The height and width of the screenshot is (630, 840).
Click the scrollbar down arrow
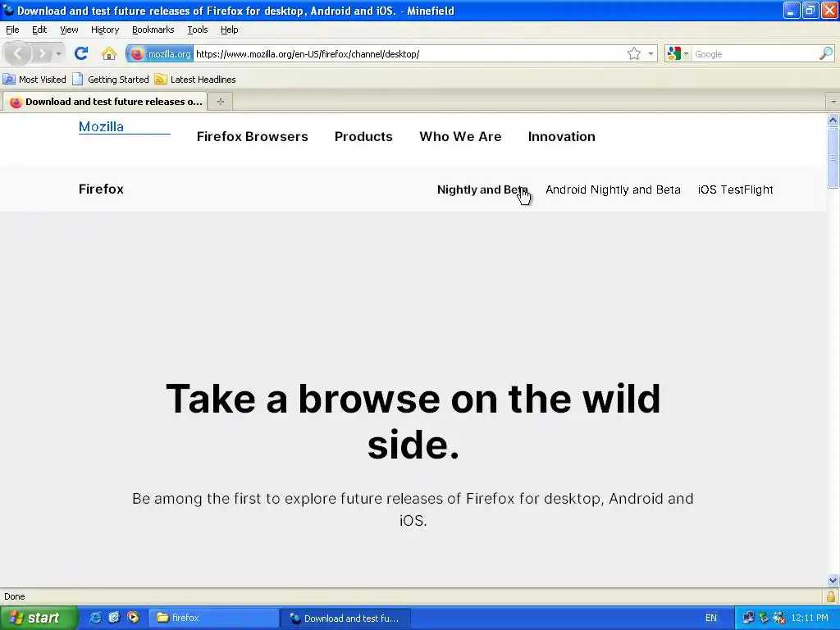833,580
